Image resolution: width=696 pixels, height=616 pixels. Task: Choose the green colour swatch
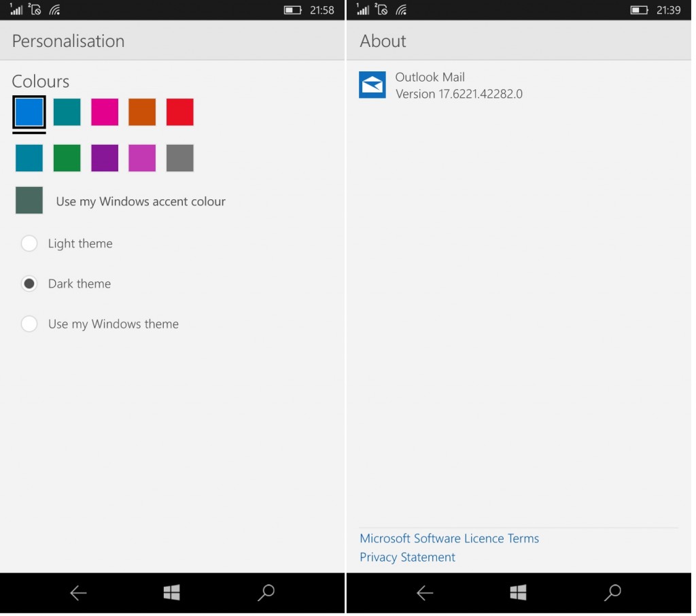(x=67, y=158)
